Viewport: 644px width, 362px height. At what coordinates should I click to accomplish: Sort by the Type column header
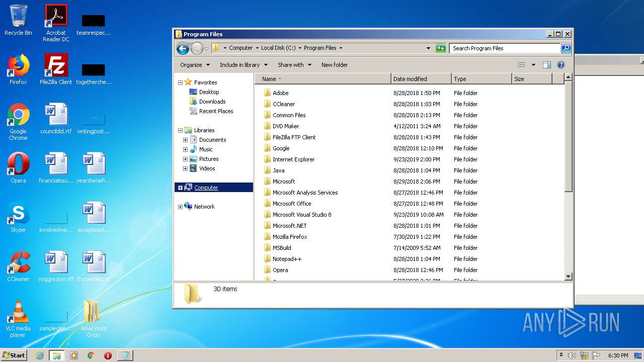pos(481,79)
